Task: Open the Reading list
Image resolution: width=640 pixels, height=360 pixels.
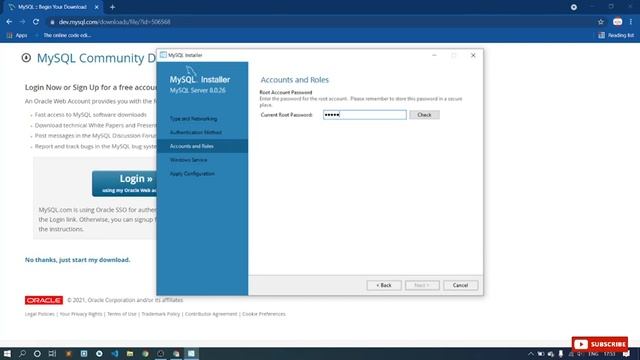Action: [616, 36]
